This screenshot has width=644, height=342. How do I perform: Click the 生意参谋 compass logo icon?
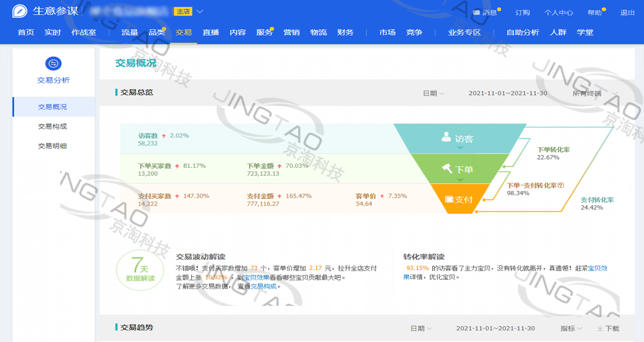tap(19, 12)
